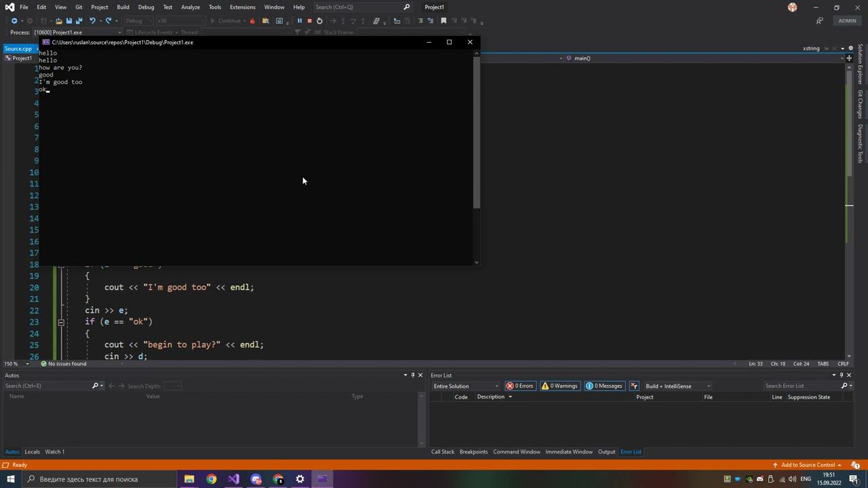
Task: Click the Windows taskbar search box
Action: point(99,479)
